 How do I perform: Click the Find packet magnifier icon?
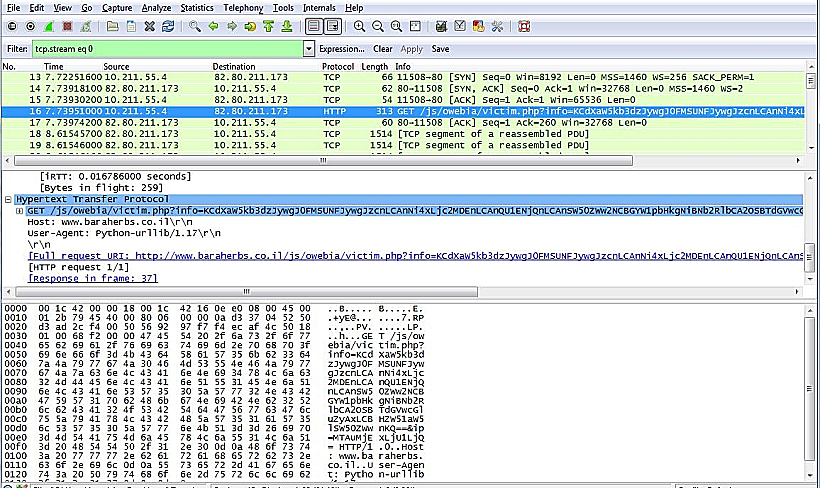(x=195, y=26)
